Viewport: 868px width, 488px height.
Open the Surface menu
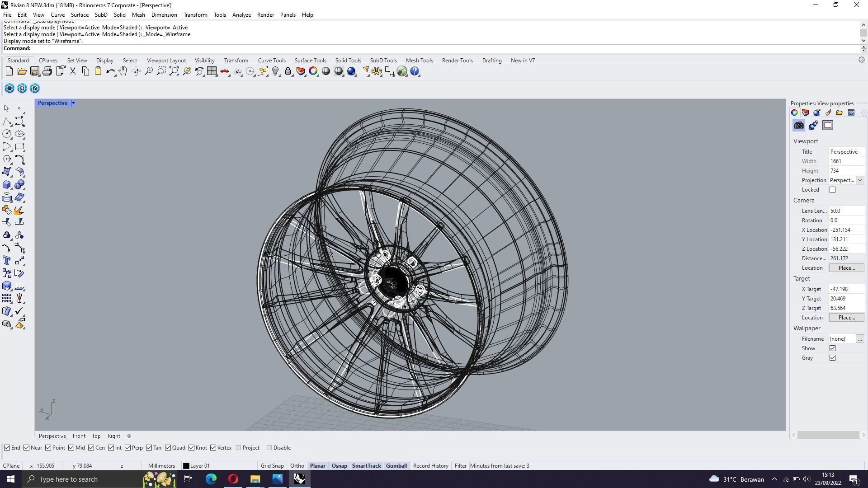coord(80,15)
